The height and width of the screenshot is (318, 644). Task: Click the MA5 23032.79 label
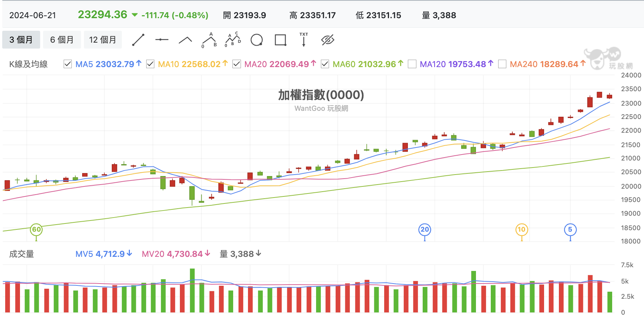click(x=108, y=64)
